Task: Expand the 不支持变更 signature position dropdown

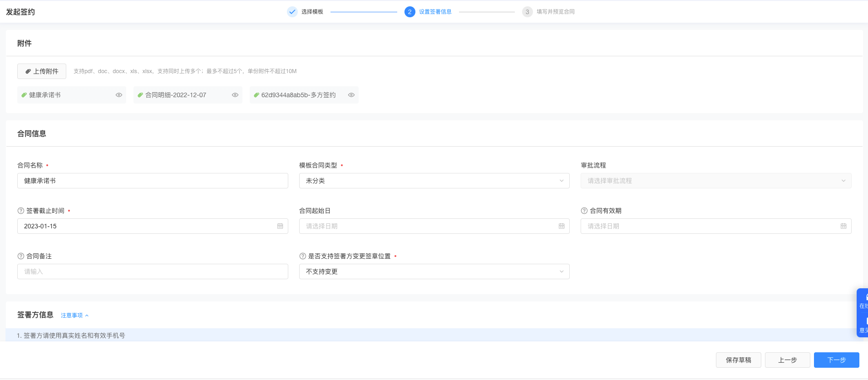Action: (434, 271)
